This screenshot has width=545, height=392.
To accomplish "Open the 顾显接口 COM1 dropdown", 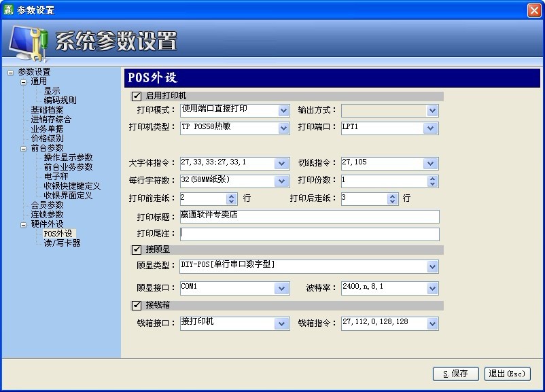I will [281, 288].
